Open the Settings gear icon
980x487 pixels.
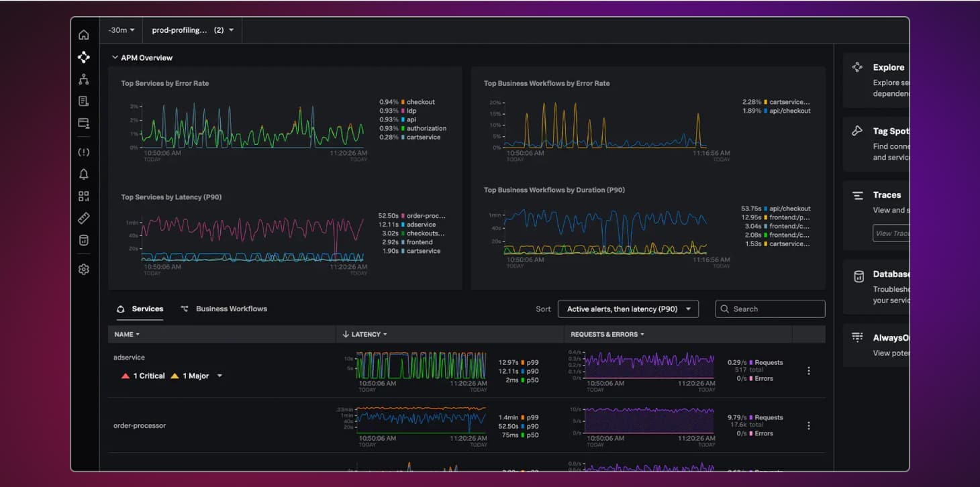point(83,270)
